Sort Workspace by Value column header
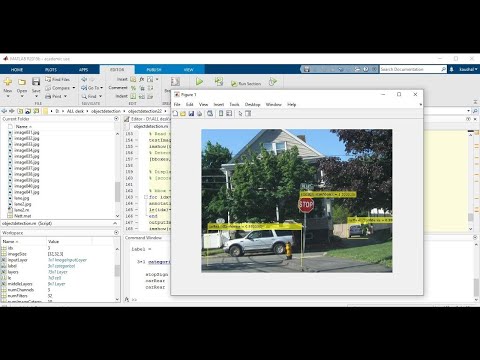This screenshot has width=480, height=360. 53,241
